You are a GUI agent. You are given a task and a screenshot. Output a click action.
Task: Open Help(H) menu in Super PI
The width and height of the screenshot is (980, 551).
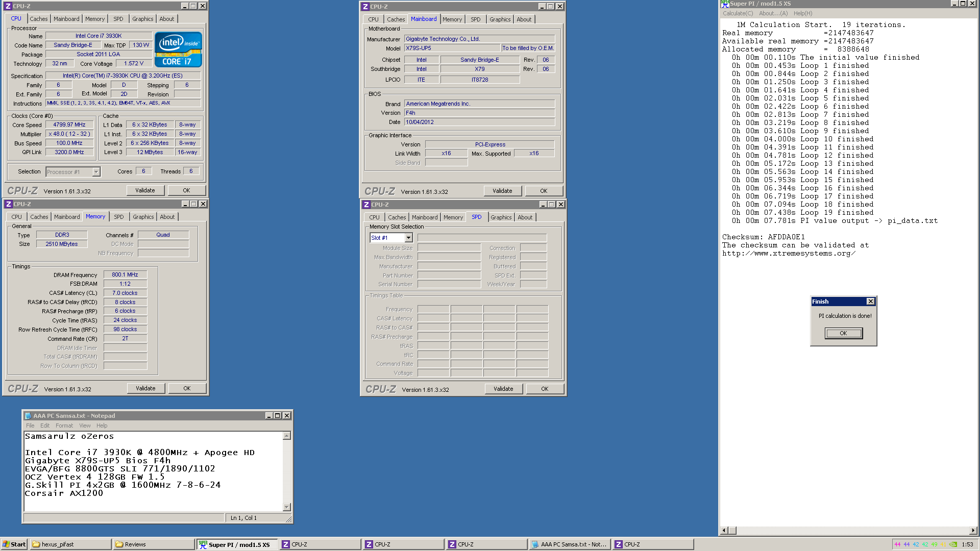803,13
